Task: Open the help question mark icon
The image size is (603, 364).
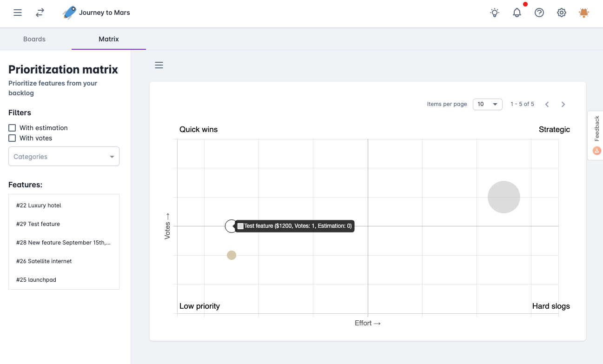Action: (x=539, y=13)
